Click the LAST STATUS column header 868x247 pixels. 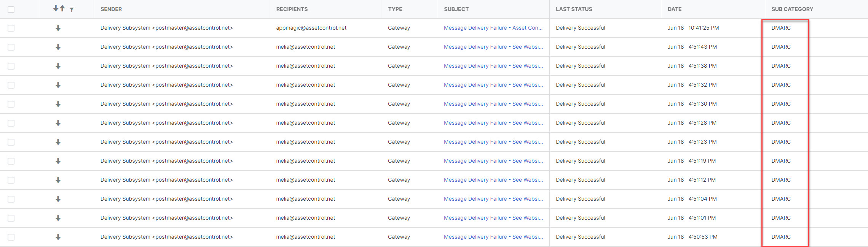pos(574,9)
